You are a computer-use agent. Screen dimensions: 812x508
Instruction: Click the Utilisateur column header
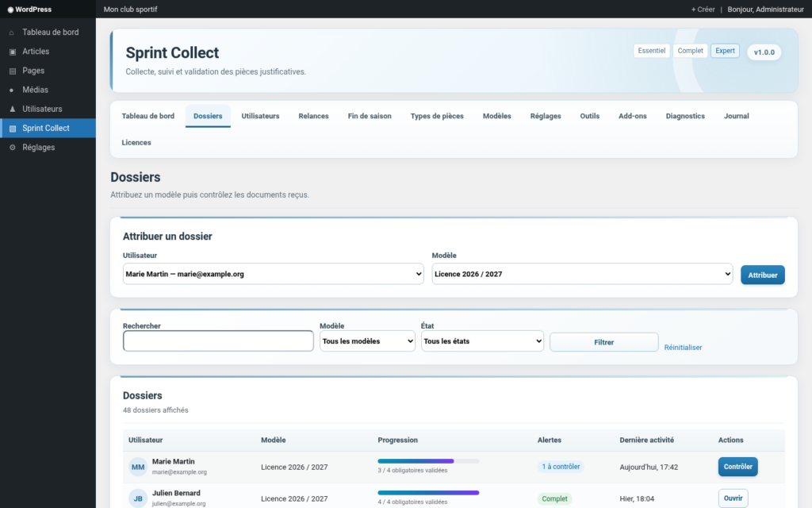tap(146, 440)
